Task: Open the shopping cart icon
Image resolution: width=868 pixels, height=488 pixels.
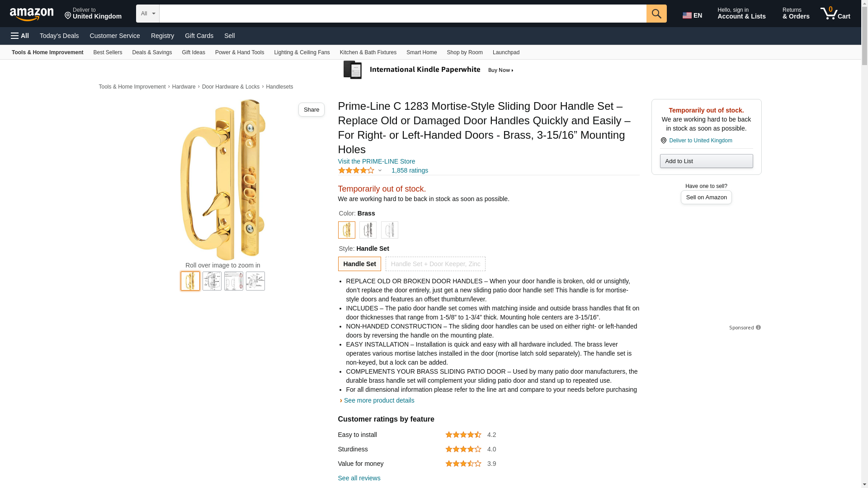Action: click(835, 14)
